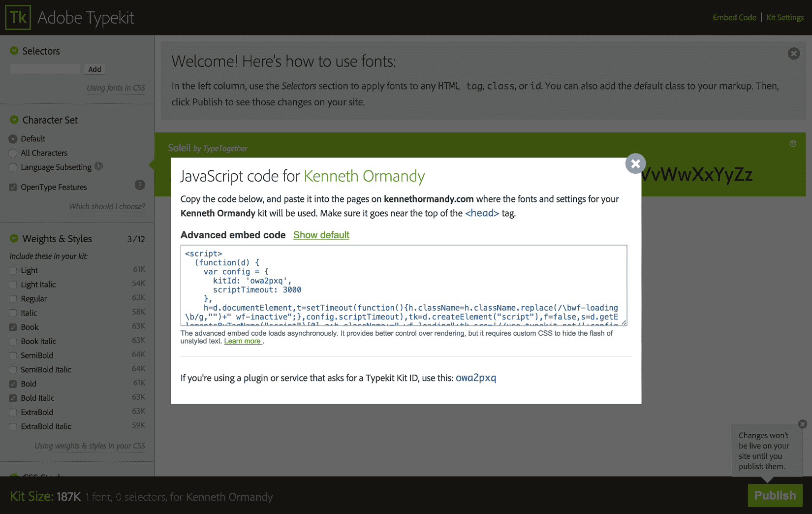Toggle the OpenType Features checkbox

13,187
